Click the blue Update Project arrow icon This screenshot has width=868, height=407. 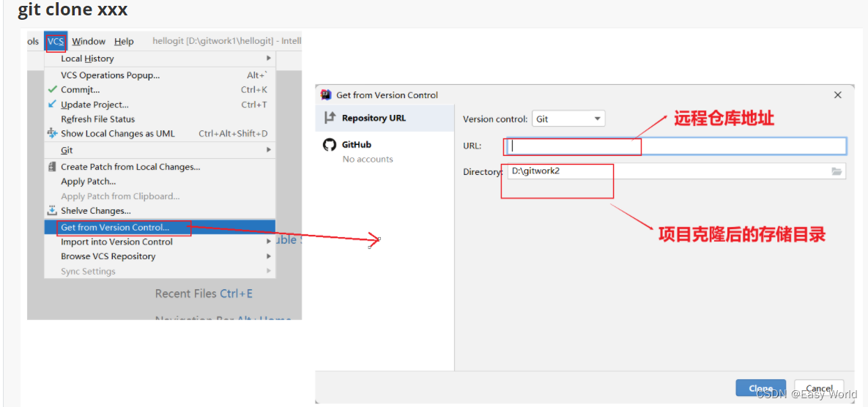(x=53, y=104)
